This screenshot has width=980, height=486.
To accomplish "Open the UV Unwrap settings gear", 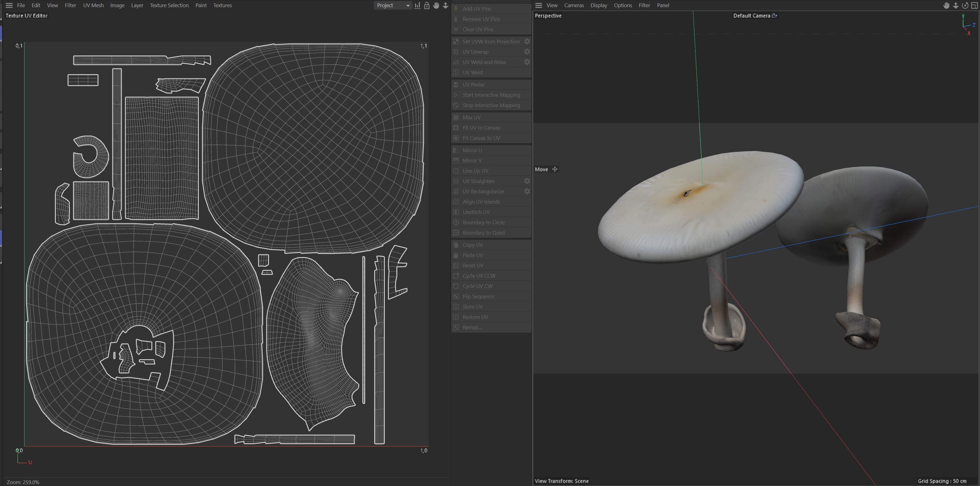I will (527, 52).
